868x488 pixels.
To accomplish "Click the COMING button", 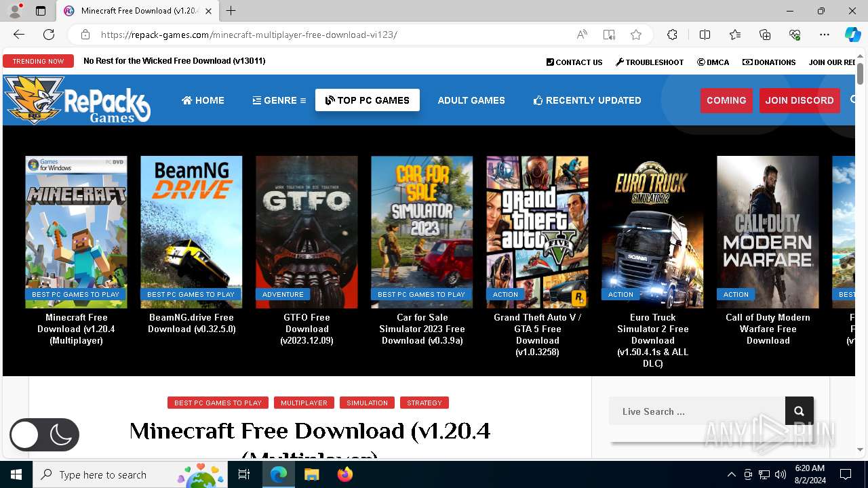I will pyautogui.click(x=726, y=100).
